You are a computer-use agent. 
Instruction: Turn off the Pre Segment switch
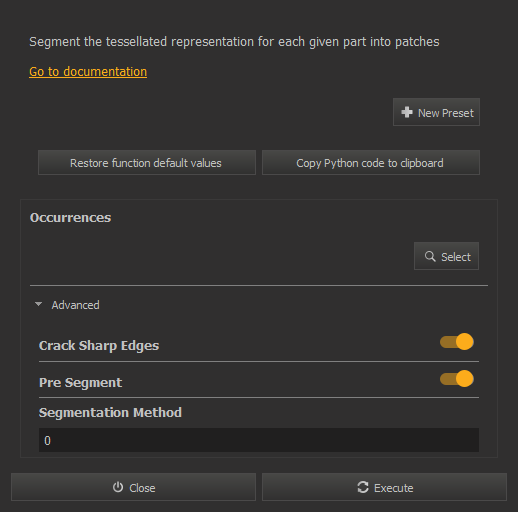point(457,379)
